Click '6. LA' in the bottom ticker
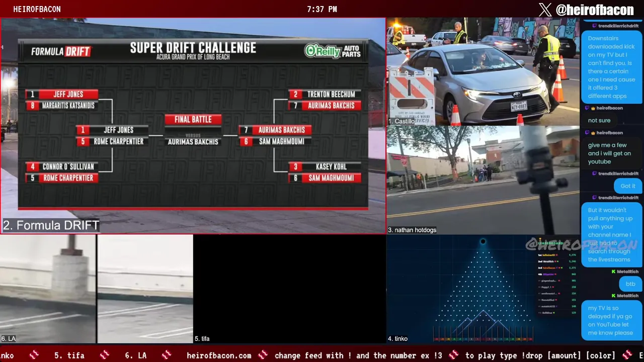The height and width of the screenshot is (362, 644). click(x=136, y=355)
